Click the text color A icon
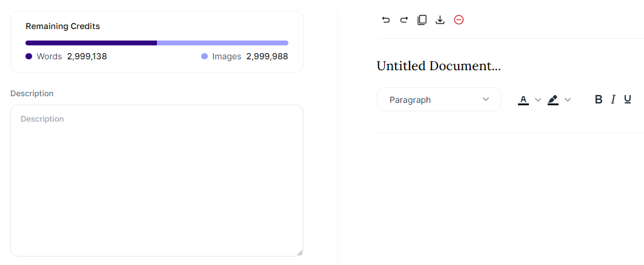Viewport: 644px width, 265px height. (x=523, y=100)
